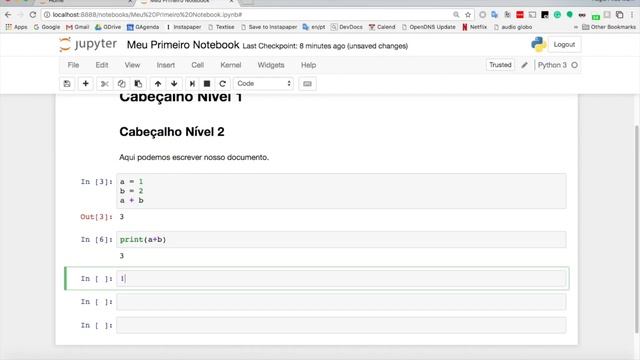Viewport: 640px width, 360px height.
Task: Open the File menu
Action: coord(73,65)
